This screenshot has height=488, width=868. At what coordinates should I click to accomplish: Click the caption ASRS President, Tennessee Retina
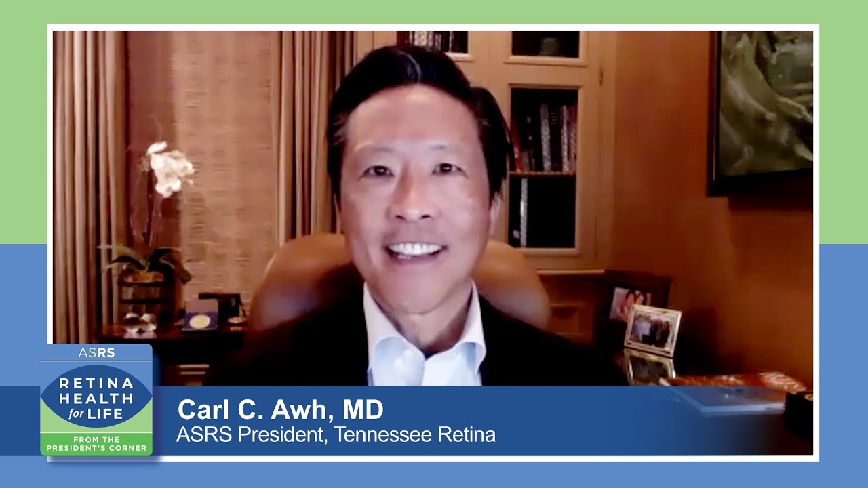(x=336, y=435)
